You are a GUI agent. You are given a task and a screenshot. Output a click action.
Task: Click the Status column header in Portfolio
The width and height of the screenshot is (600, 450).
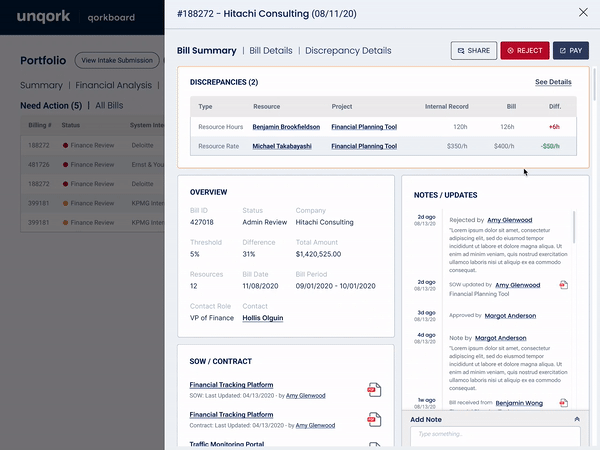tap(71, 125)
